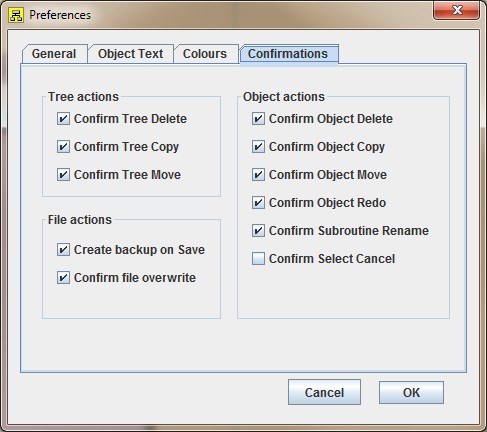Uncheck Confirm Object Move
Screen dimensions: 487x432
pos(258,175)
